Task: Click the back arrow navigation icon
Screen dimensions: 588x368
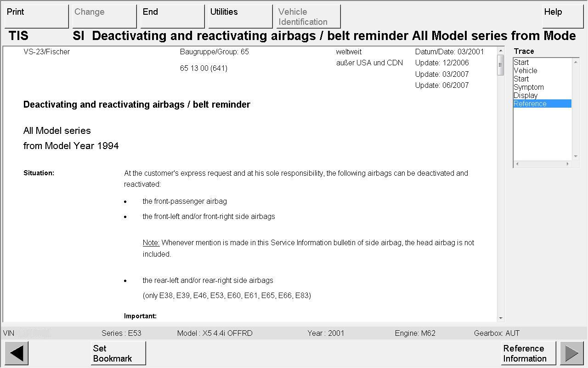Action: pyautogui.click(x=17, y=353)
